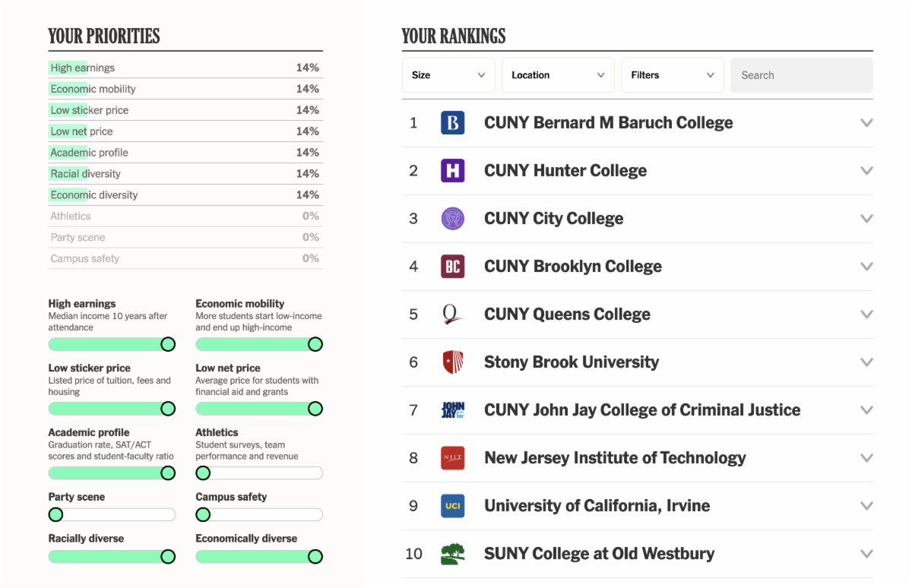Click the Search input field
This screenshot has width=912, height=588.
tap(802, 75)
